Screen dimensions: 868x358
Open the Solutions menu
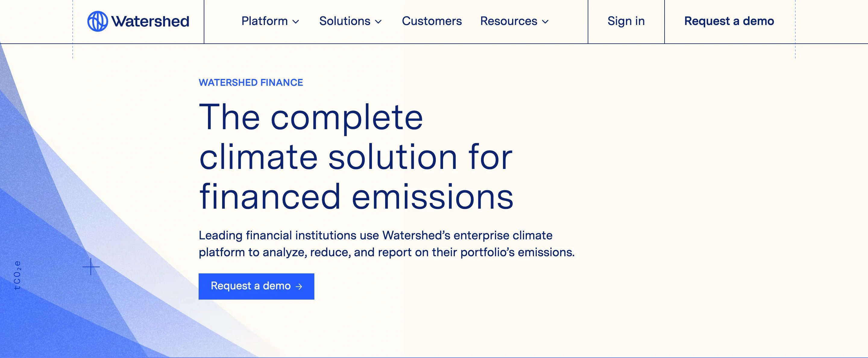tap(344, 21)
